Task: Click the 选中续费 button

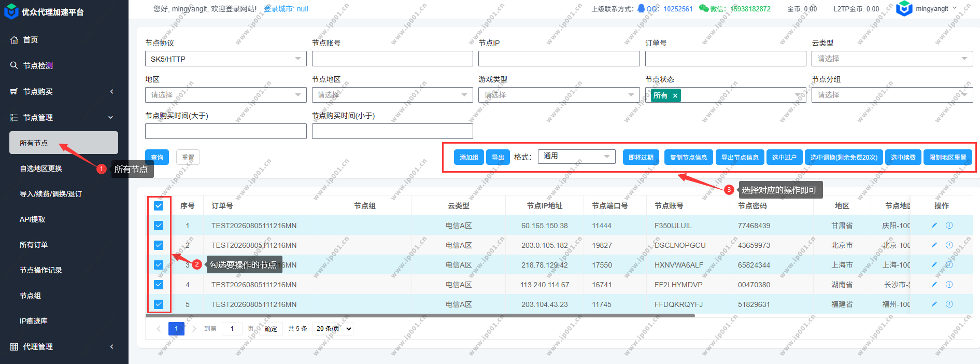Action: coord(903,157)
